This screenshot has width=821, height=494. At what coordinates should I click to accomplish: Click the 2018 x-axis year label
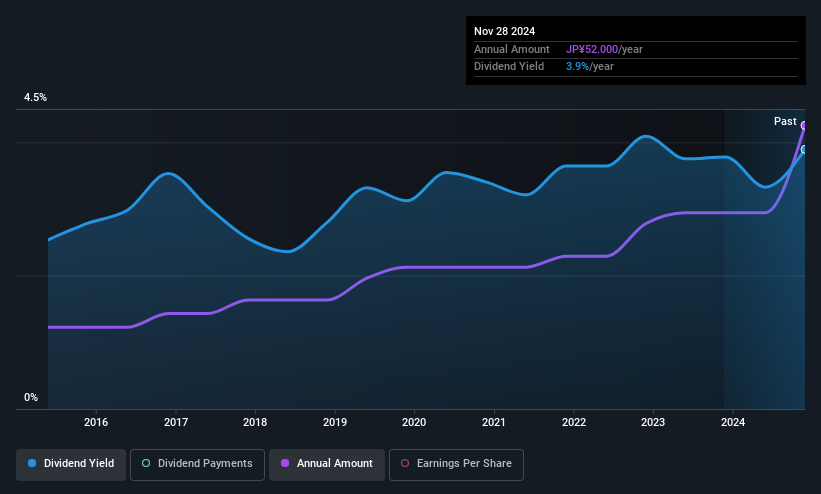(x=255, y=422)
